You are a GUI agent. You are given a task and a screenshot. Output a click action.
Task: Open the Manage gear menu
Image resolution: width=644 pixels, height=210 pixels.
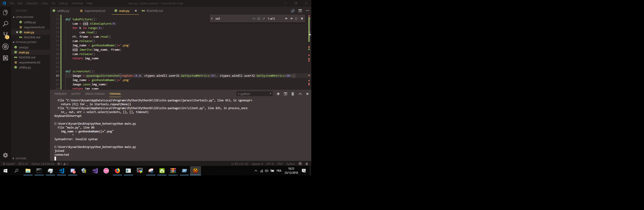coord(5,155)
